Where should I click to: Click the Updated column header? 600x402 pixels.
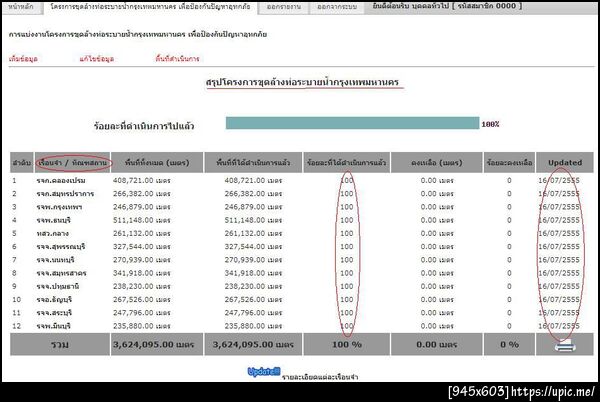(565, 163)
